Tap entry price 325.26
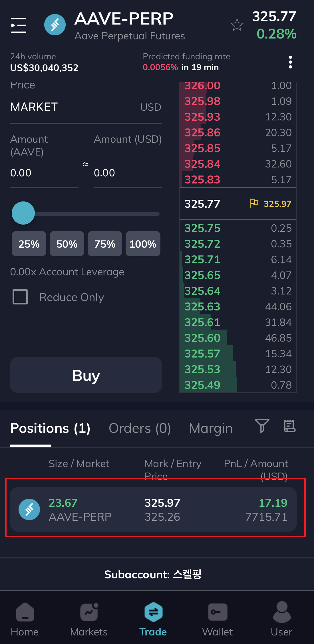The height and width of the screenshot is (644, 314). [x=162, y=517]
